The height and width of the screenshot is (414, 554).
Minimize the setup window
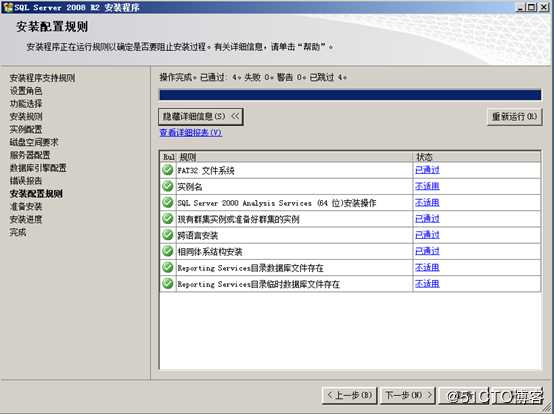(x=521, y=7)
